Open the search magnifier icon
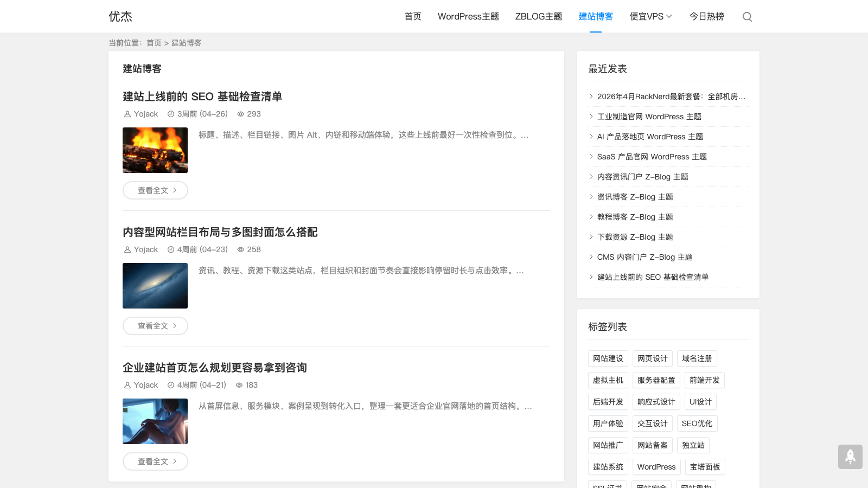 [x=747, y=17]
